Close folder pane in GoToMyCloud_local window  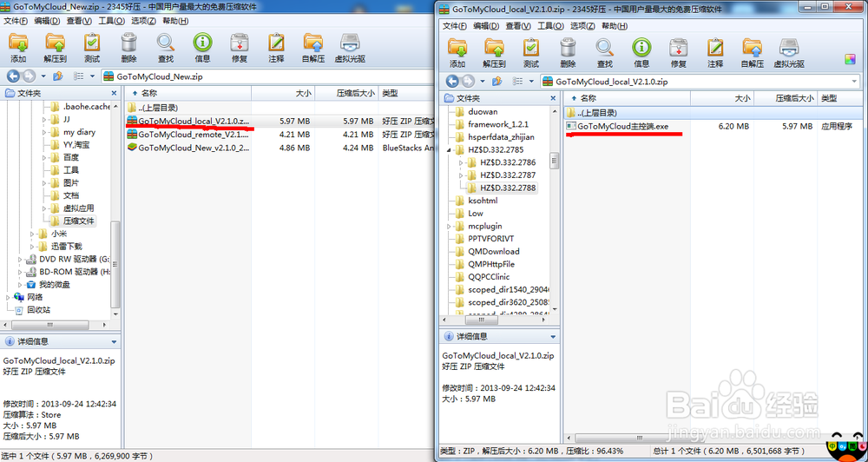click(552, 99)
